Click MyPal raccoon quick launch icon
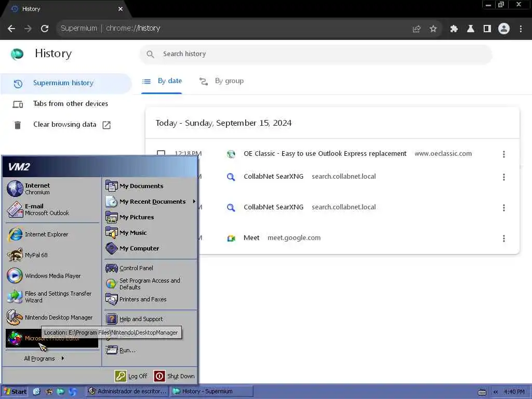Screen dimensions: 532x399 tap(49, 392)
